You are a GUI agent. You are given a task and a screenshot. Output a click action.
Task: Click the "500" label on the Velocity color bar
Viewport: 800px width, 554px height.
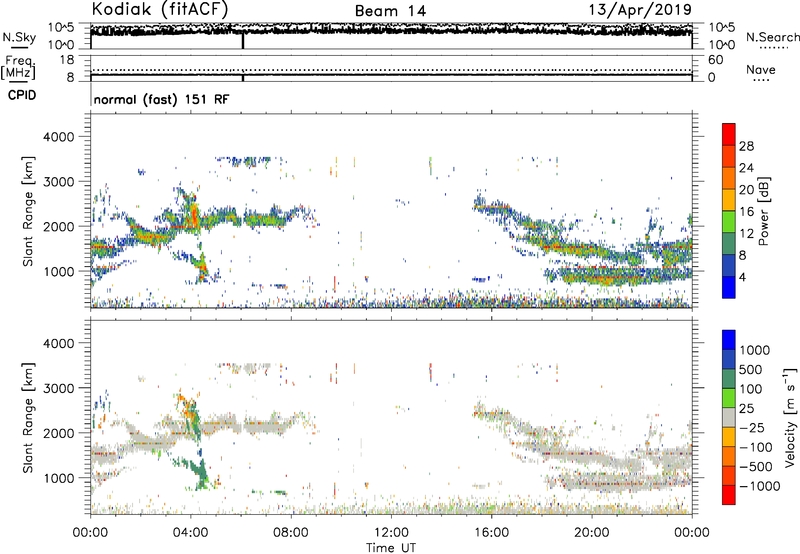751,369
